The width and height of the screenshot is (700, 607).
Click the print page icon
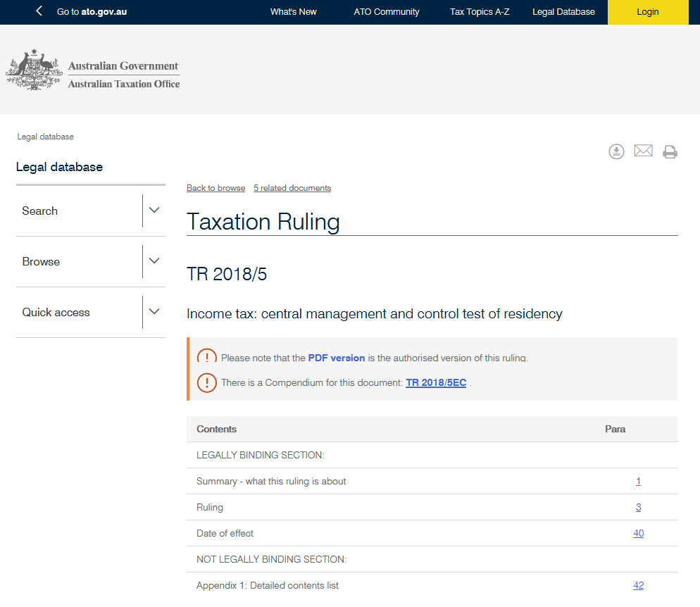[670, 151]
